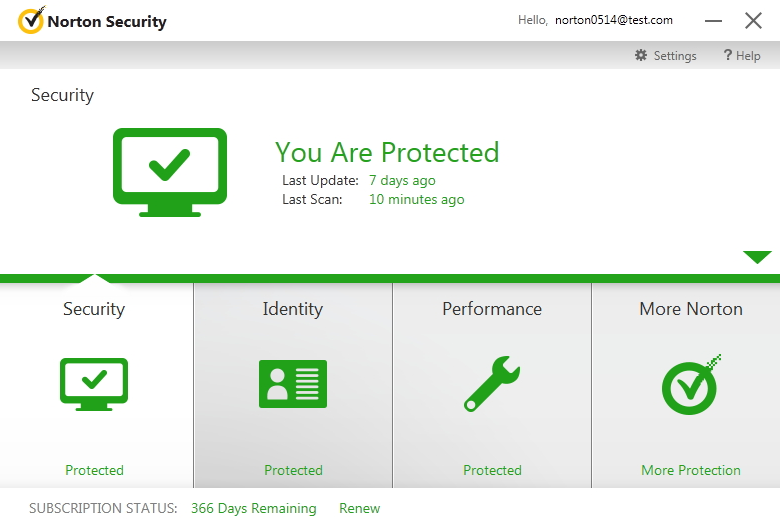The width and height of the screenshot is (780, 523).
Task: Click the More Protection link
Action: [x=691, y=470]
